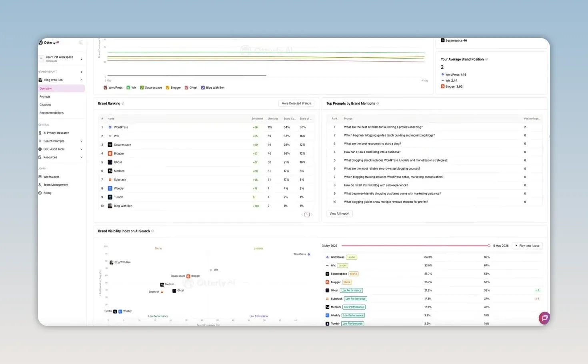Click the WordPress logo in Brand Ranking table
This screenshot has height=364, width=588.
pyautogui.click(x=110, y=127)
